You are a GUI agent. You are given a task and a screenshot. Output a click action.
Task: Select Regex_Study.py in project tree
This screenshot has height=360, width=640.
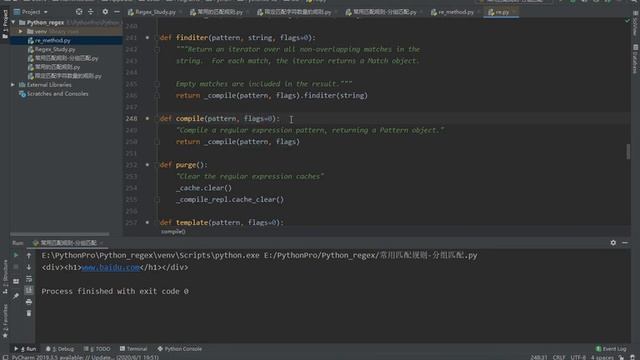pos(55,49)
